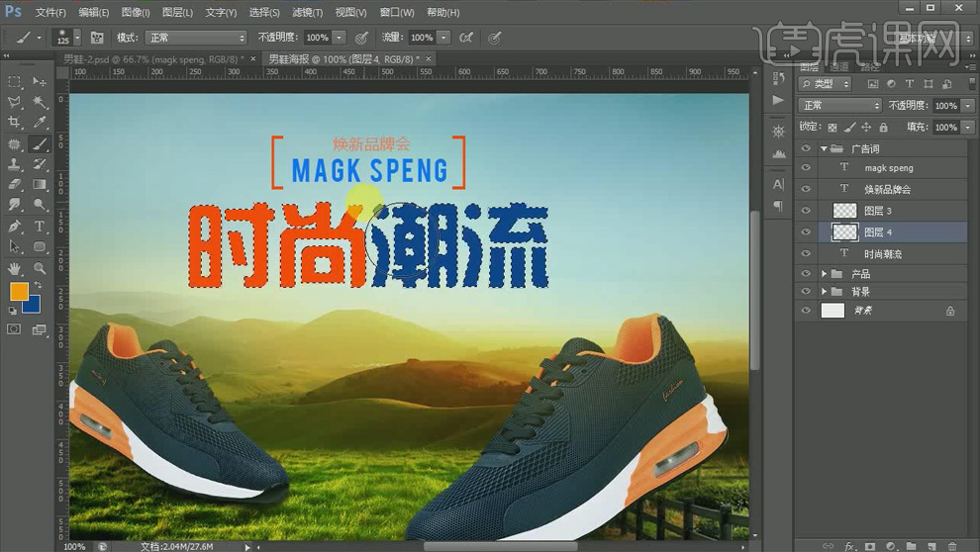Select the Pen tool
Image resolution: width=980 pixels, height=552 pixels.
(x=14, y=227)
